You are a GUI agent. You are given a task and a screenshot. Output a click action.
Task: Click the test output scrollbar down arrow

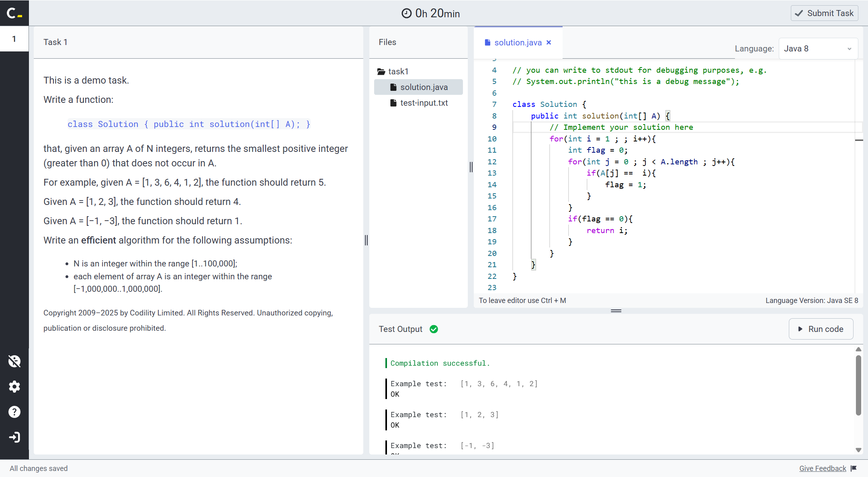858,450
